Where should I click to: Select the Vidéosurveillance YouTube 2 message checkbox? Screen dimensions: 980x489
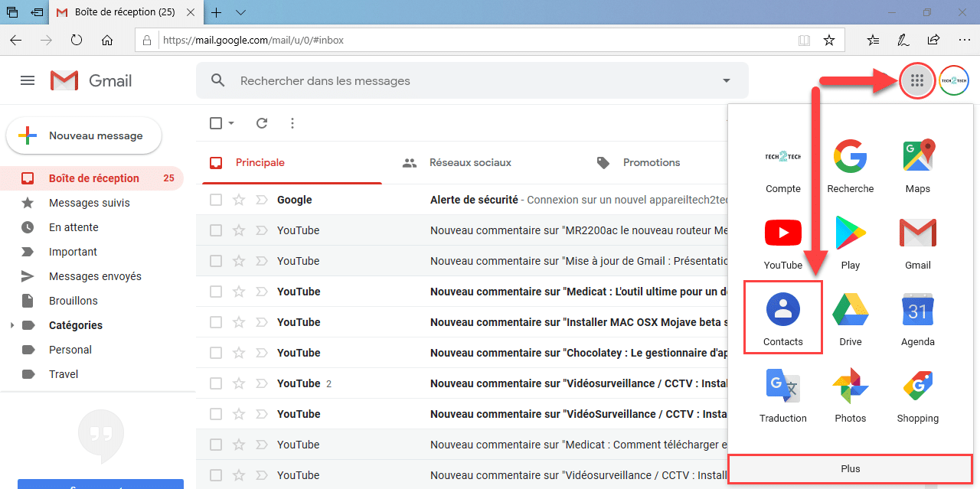(216, 383)
